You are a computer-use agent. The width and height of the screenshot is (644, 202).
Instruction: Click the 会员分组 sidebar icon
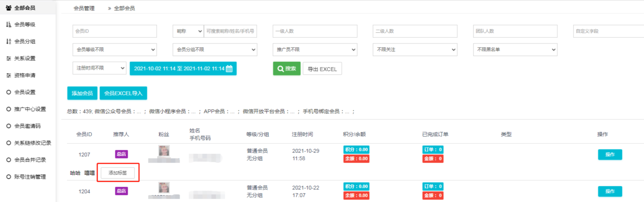9,41
